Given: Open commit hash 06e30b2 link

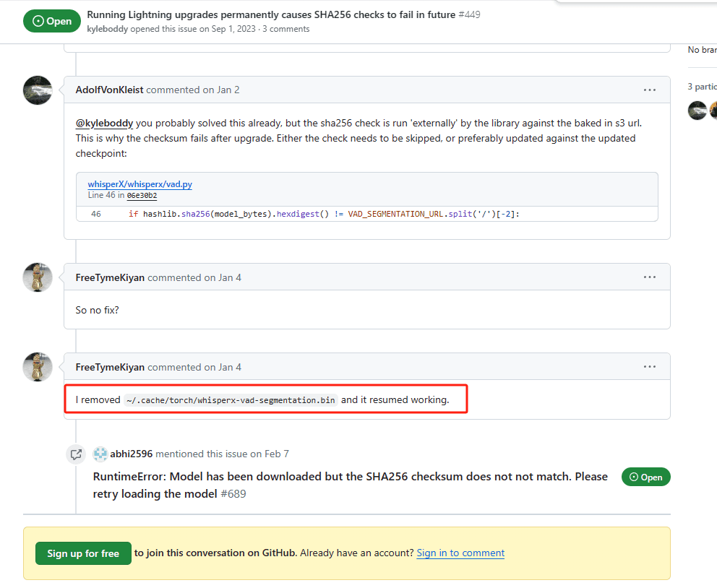Looking at the screenshot, I should 142,196.
